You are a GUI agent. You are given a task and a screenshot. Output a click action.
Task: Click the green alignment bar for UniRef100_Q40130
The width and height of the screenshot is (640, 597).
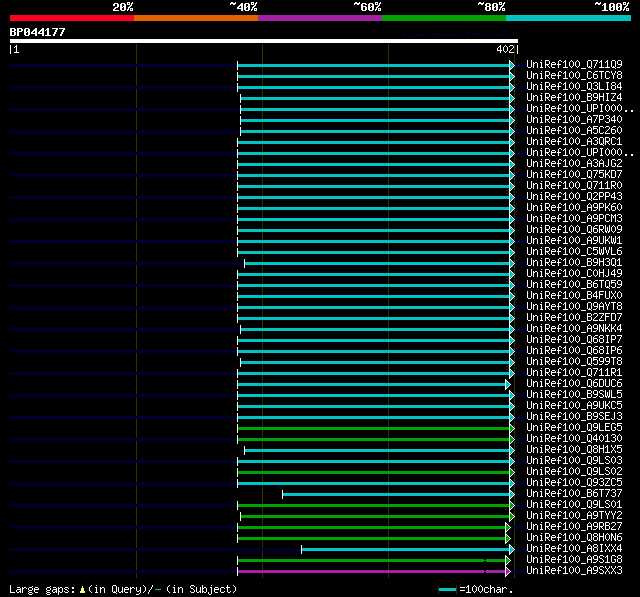374,439
